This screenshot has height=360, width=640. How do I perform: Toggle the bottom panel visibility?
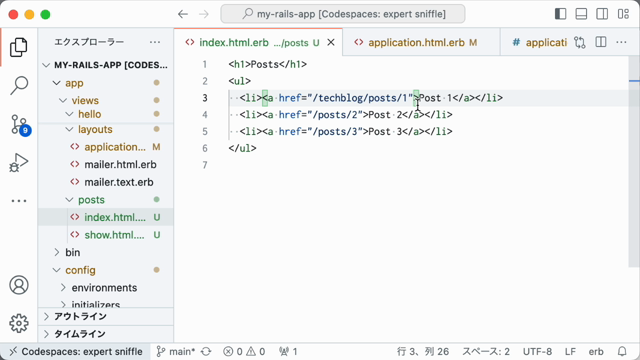[581, 14]
